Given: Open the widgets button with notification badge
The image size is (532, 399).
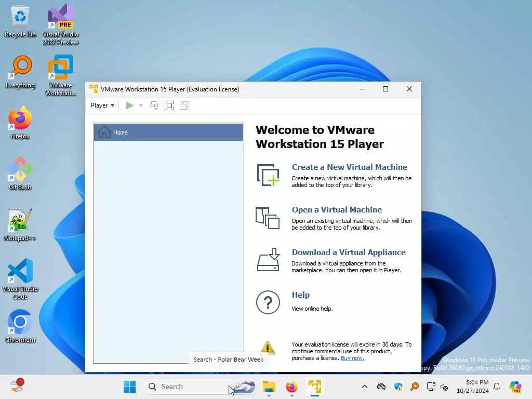Looking at the screenshot, I should click(x=17, y=386).
